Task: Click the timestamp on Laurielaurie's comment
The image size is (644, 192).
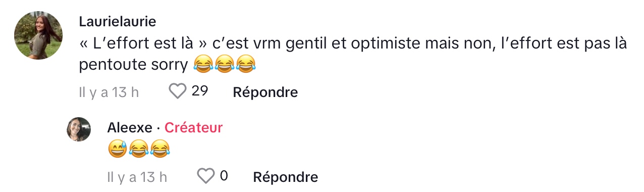Action: pos(109,92)
